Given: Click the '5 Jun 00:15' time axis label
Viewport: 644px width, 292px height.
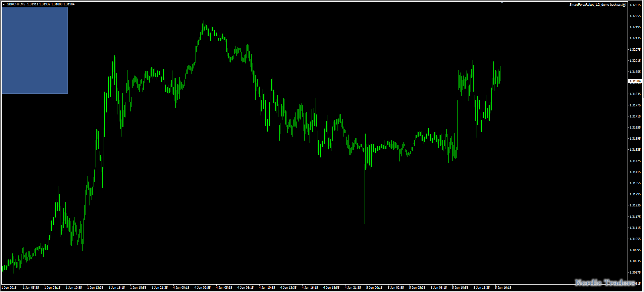Looking at the screenshot, I should (374, 288).
